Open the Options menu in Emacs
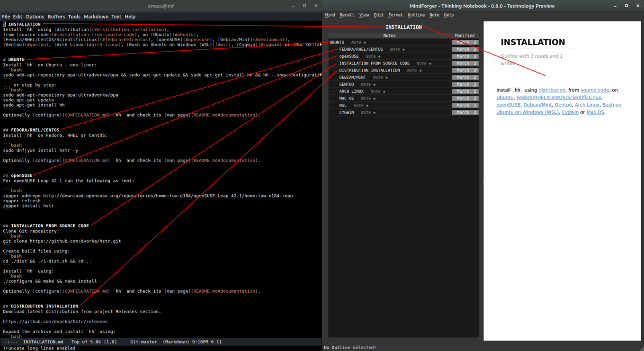Image resolution: width=644 pixels, height=351 pixels. 35,17
